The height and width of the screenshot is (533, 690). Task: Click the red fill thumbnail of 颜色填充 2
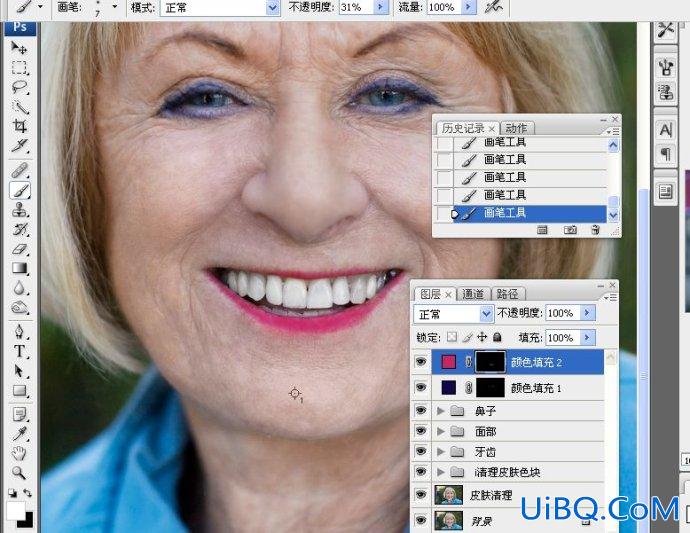point(448,362)
